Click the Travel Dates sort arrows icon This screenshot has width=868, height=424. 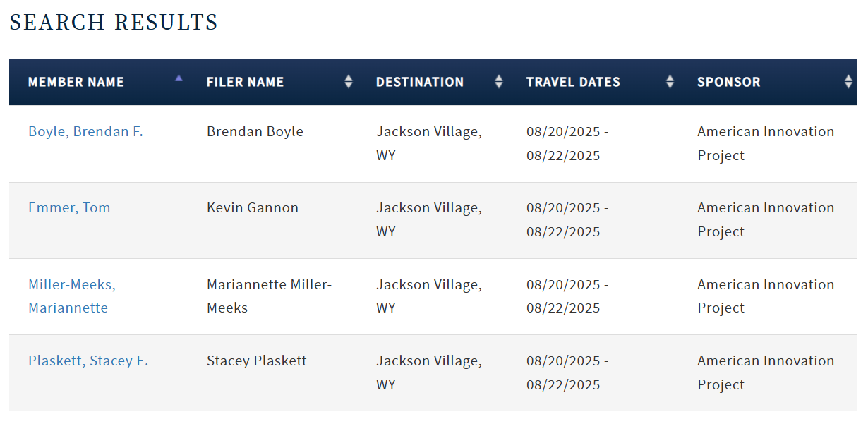click(670, 82)
